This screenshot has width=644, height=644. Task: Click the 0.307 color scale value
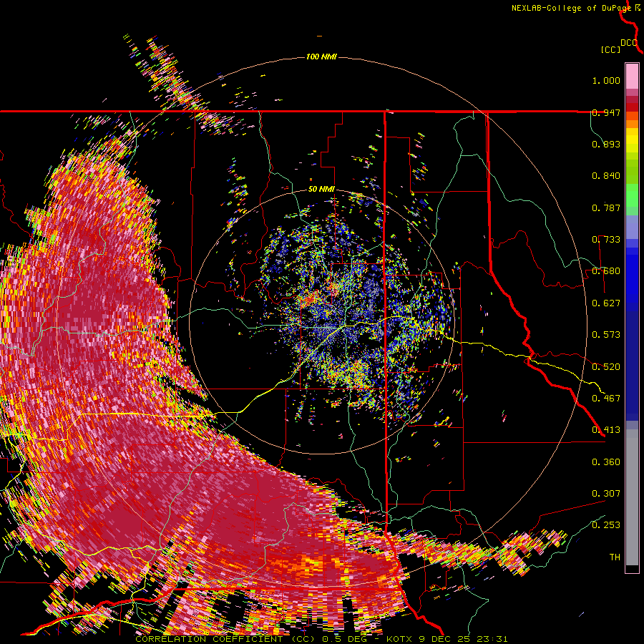point(606,493)
